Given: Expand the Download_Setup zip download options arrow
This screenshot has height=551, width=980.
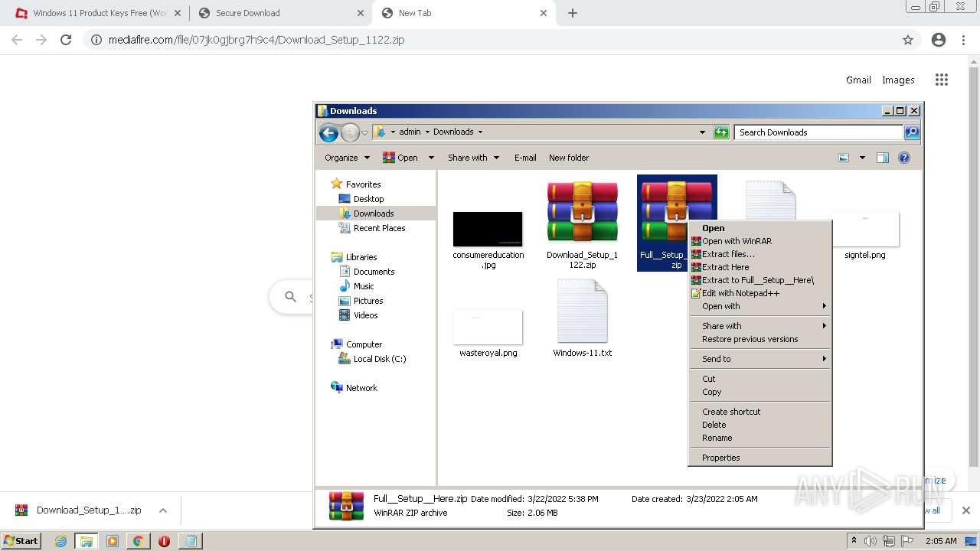Looking at the screenshot, I should pos(162,510).
